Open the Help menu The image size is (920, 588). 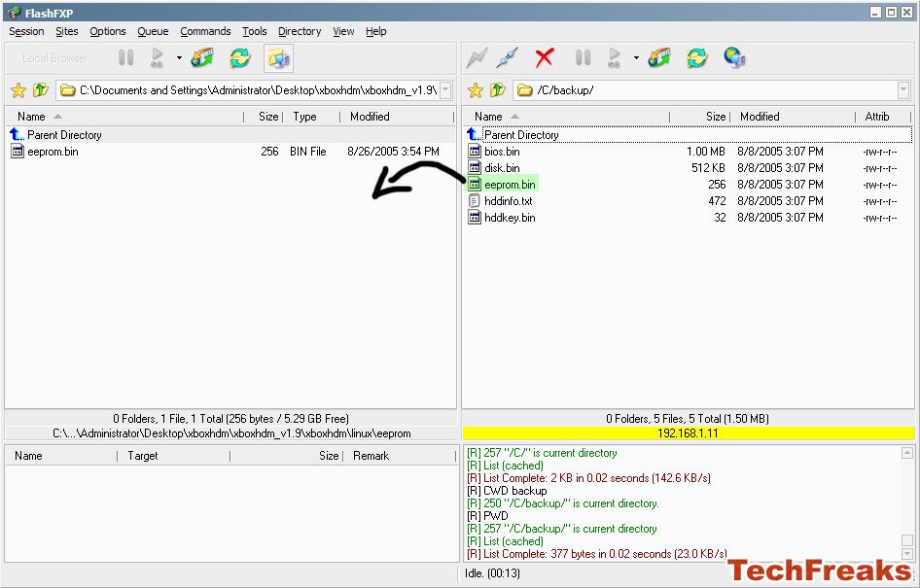375,32
